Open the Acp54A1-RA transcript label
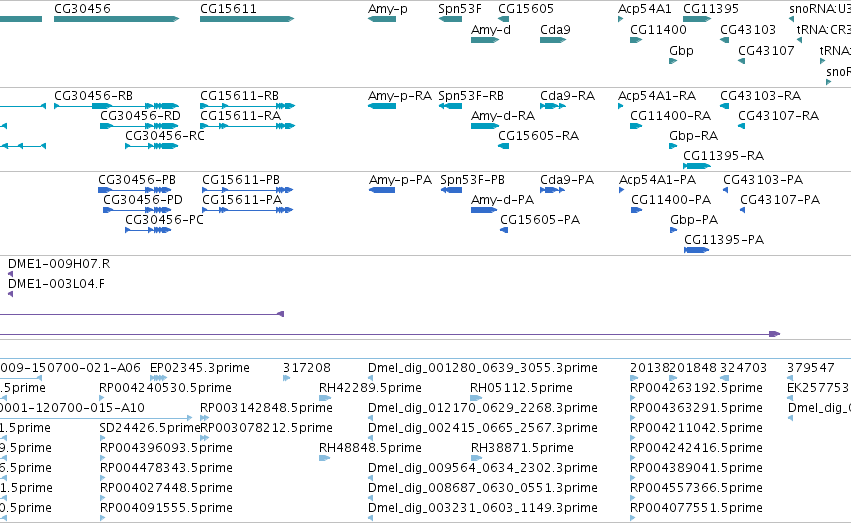Image resolution: width=851 pixels, height=523 pixels. click(x=657, y=95)
